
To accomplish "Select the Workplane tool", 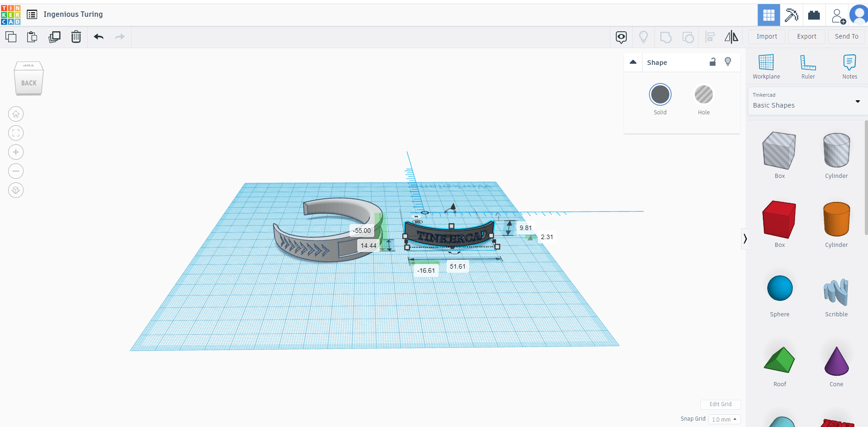I will [x=766, y=67].
